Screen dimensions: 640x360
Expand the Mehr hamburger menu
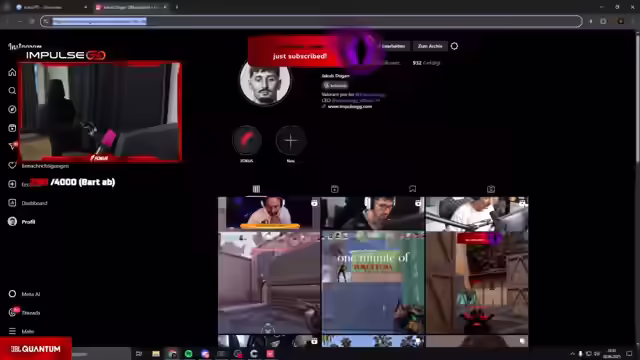pyautogui.click(x=21, y=331)
